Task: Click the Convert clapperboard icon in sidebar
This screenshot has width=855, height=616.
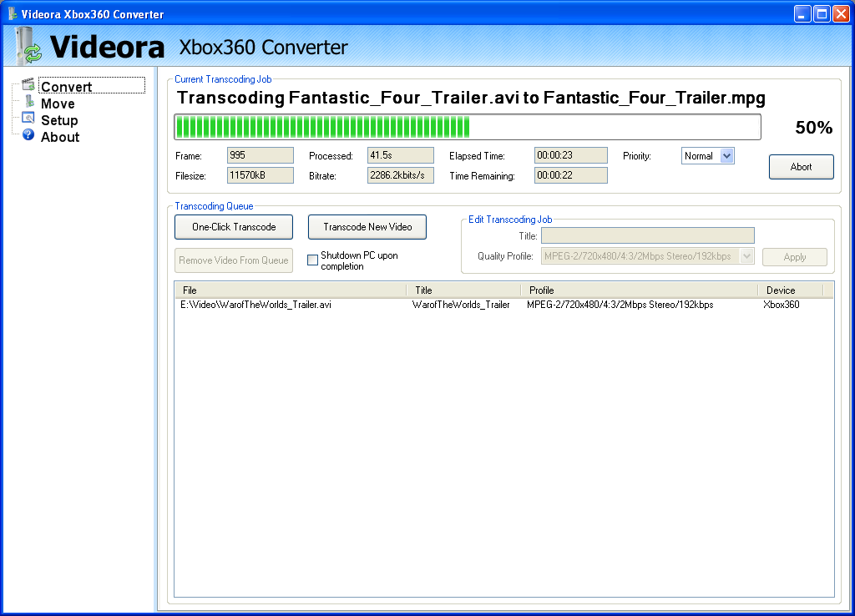Action: tap(28, 85)
